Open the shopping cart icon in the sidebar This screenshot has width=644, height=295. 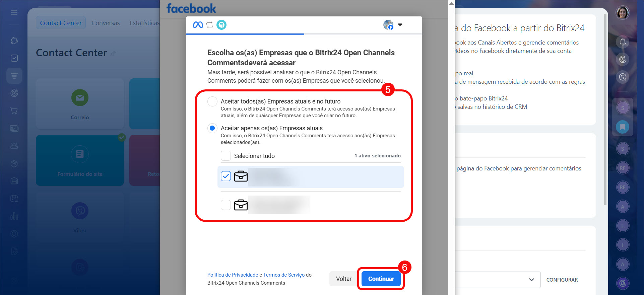pos(14,110)
